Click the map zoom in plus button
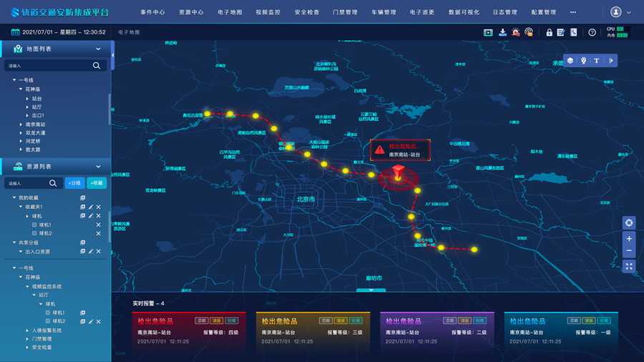 tap(629, 238)
